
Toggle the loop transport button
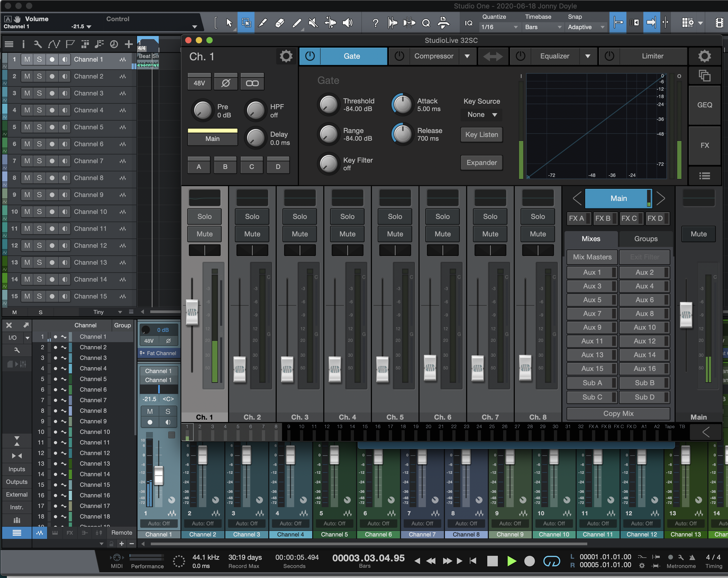coord(551,561)
